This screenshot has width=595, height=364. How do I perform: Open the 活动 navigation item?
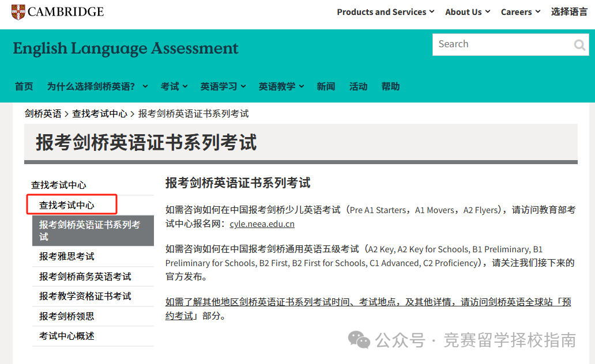click(x=358, y=86)
